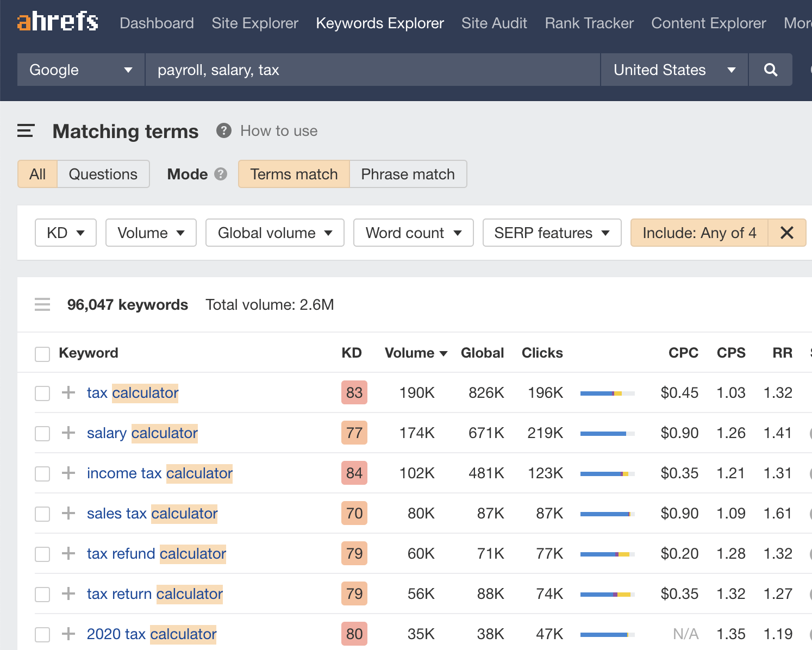Switch to the Questions tab

[103, 174]
